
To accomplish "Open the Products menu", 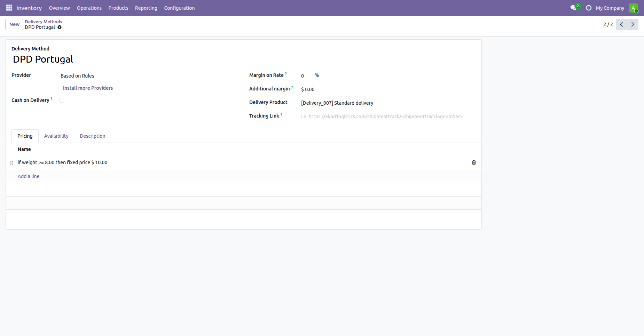I will (x=118, y=8).
